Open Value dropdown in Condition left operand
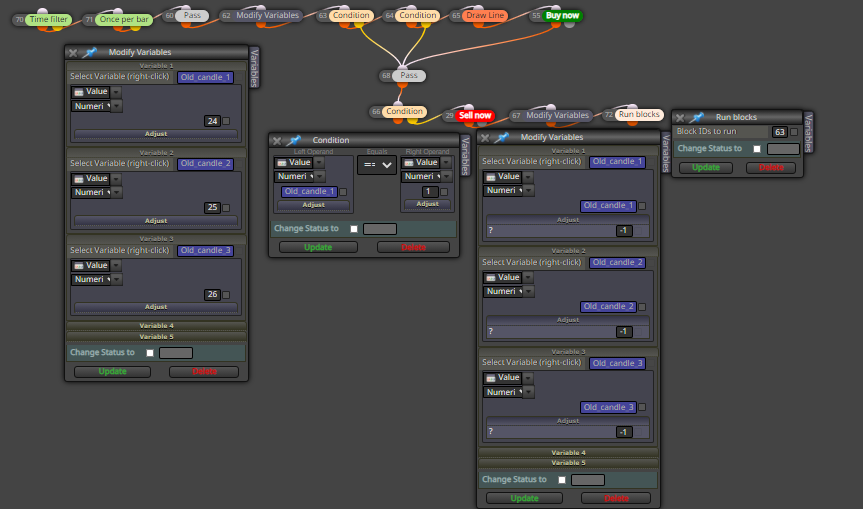The image size is (863, 509). pos(299,162)
